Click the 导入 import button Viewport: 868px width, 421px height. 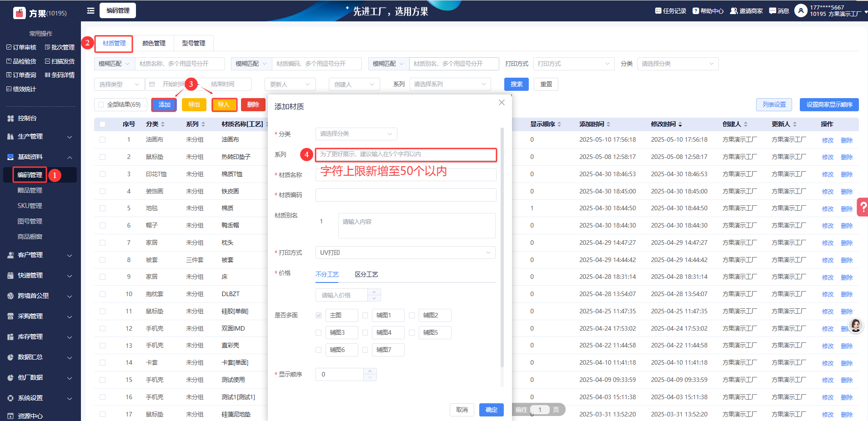[x=224, y=105]
